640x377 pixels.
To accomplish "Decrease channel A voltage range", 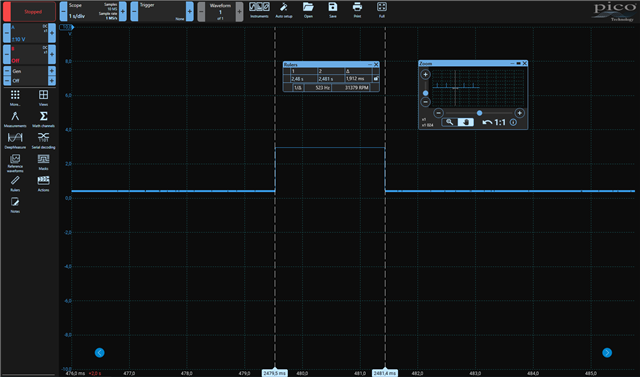I will [7, 33].
